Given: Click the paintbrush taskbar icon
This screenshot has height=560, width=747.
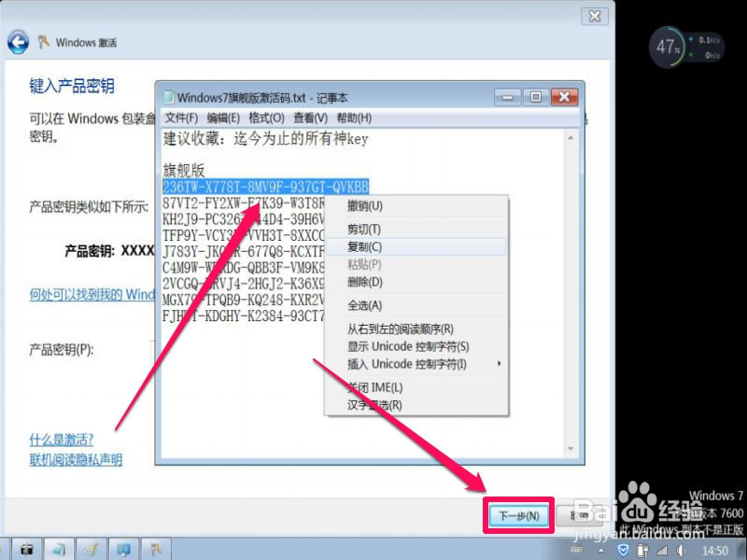Looking at the screenshot, I should pos(92,550).
